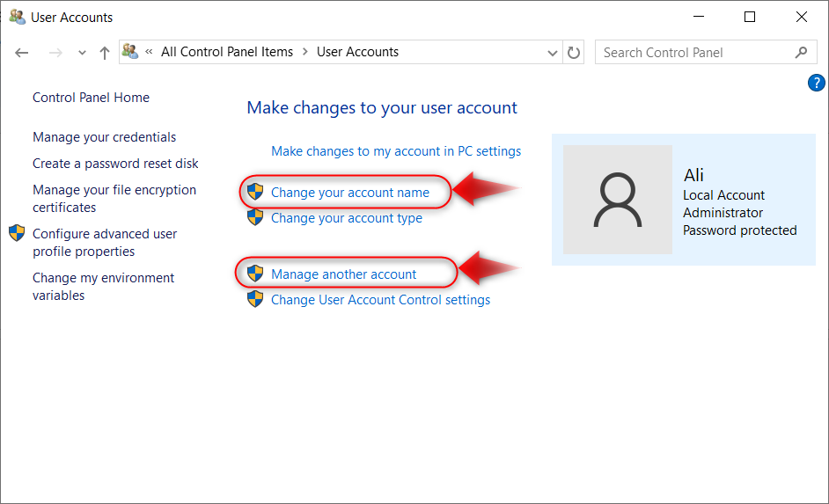This screenshot has width=829, height=504.
Task: Click Ali's account profile picture
Action: coord(617,200)
